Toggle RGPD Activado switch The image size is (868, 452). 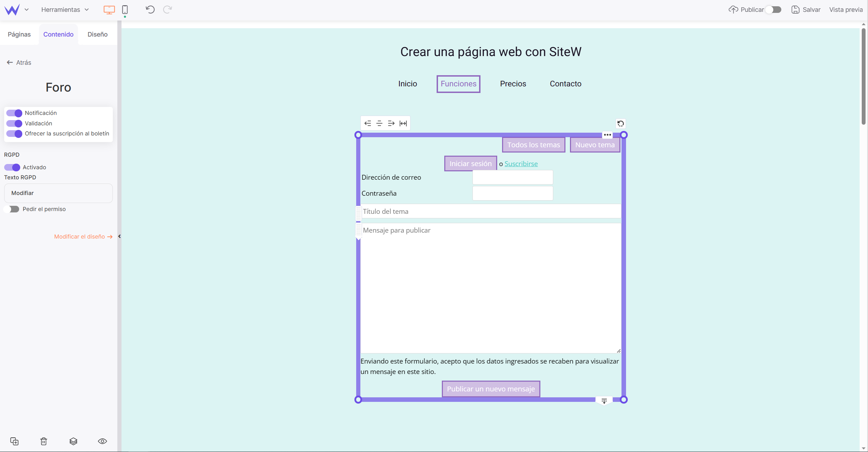pyautogui.click(x=12, y=167)
